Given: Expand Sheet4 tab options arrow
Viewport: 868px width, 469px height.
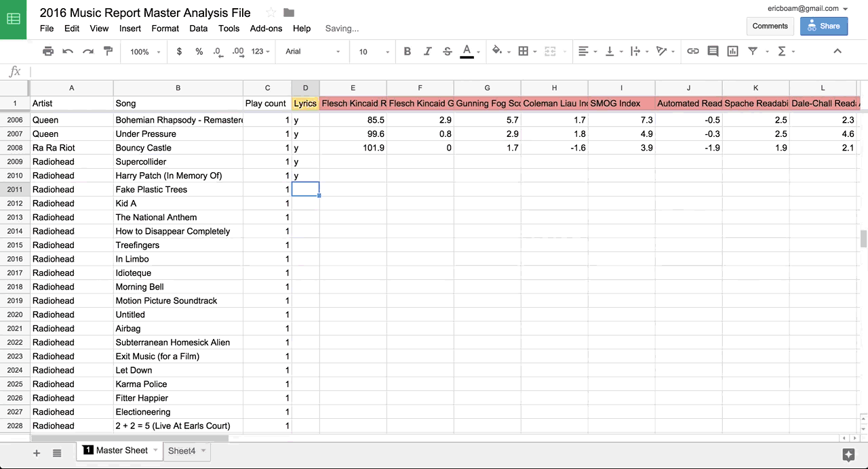Looking at the screenshot, I should (203, 451).
